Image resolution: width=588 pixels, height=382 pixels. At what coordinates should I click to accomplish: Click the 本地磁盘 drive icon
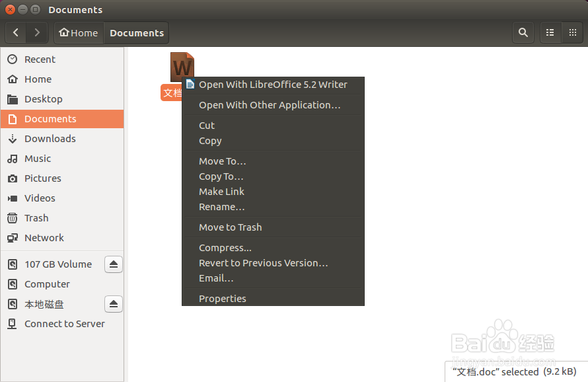coord(13,304)
